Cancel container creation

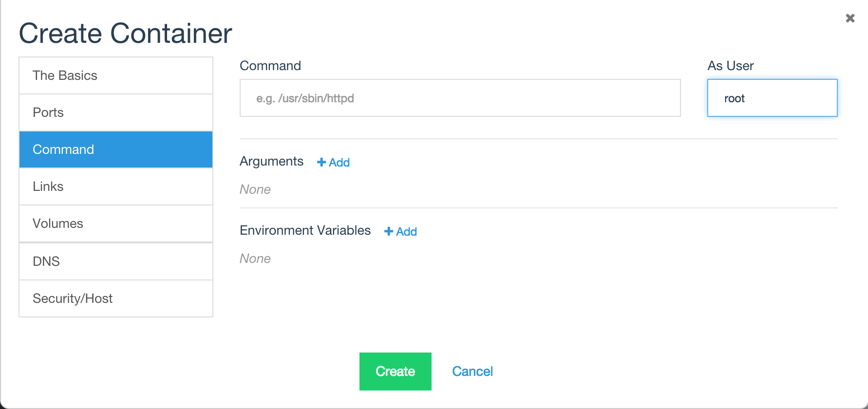coord(472,372)
